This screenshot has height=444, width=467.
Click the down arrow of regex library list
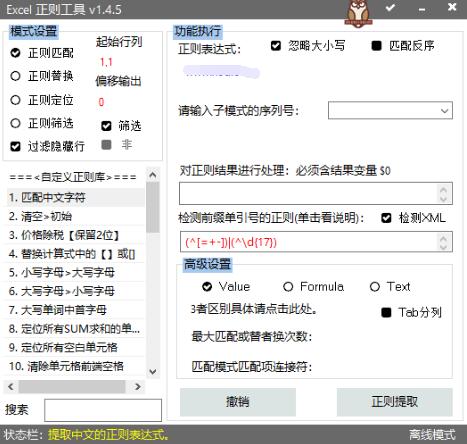[153, 371]
